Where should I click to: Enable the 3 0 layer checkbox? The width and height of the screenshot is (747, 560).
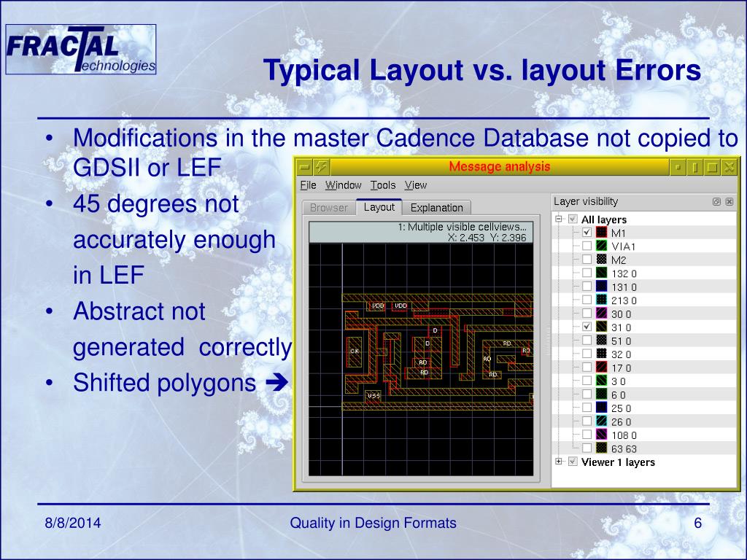click(587, 381)
